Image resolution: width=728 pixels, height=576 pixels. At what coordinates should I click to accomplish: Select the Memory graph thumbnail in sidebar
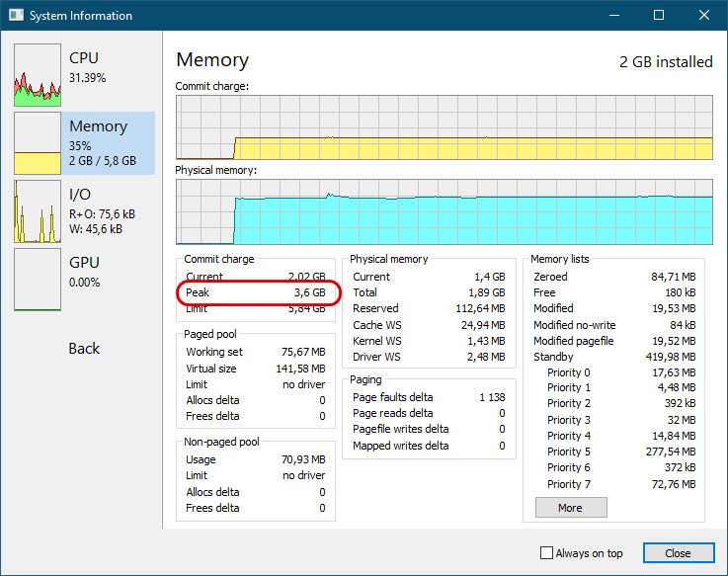(x=38, y=143)
